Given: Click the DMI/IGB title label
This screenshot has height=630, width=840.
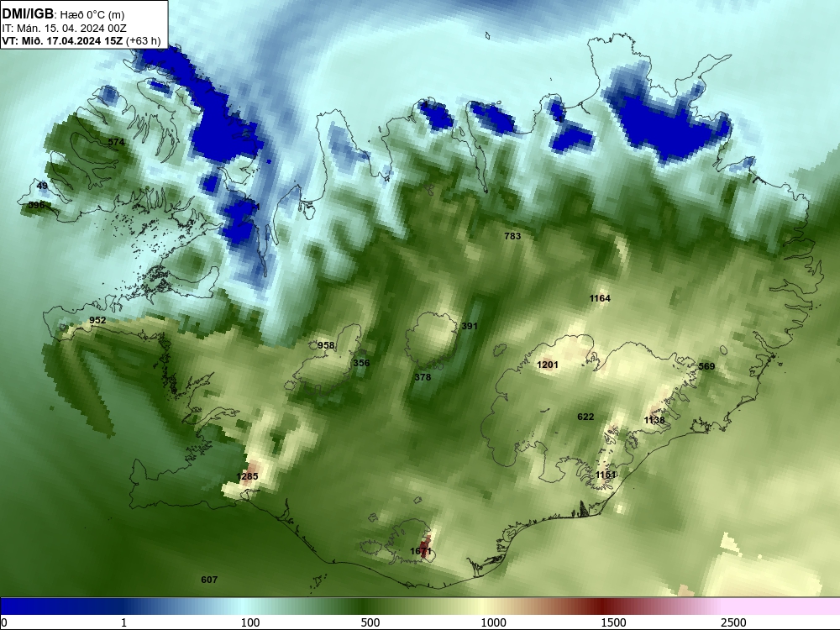Looking at the screenshot, I should (x=29, y=13).
